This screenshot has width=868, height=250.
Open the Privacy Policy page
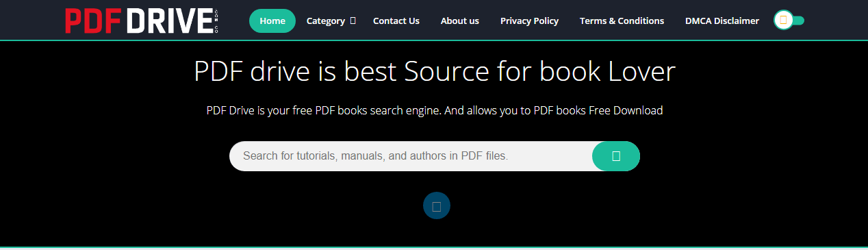(529, 21)
